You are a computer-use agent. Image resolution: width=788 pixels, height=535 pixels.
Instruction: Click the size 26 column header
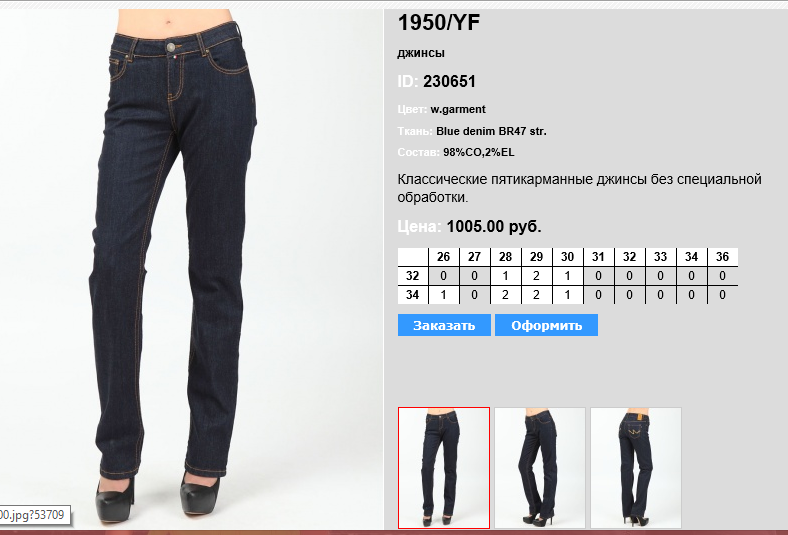443,257
